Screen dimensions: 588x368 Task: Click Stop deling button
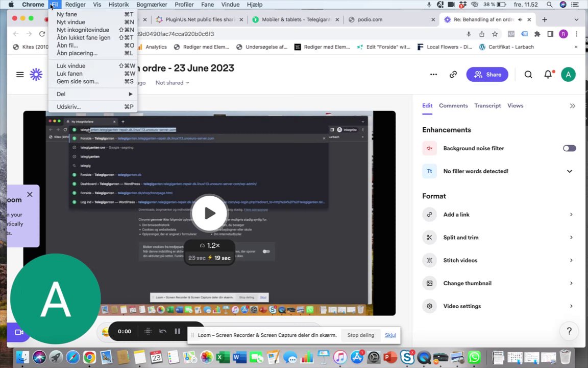click(360, 335)
